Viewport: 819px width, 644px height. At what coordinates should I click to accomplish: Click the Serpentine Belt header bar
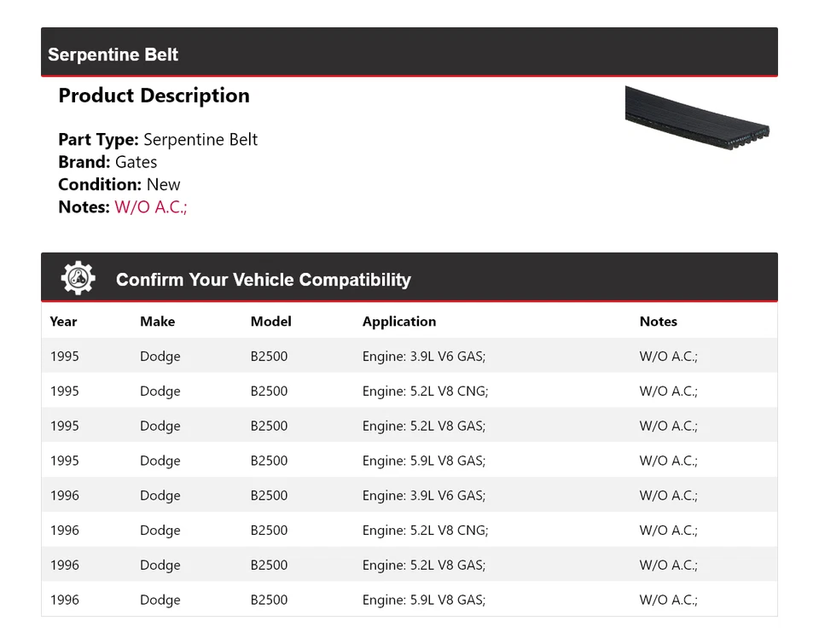point(409,54)
